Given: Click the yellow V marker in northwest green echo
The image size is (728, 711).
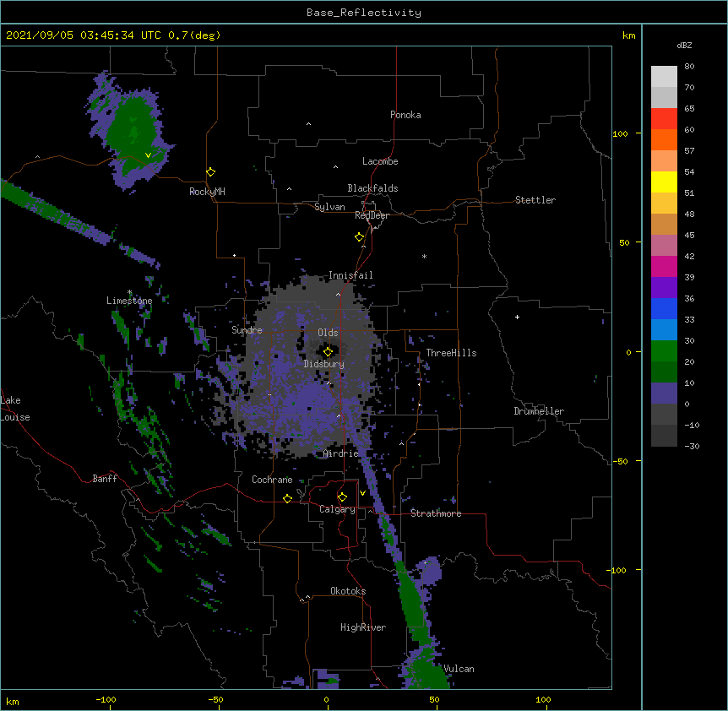Looking at the screenshot, I should (x=148, y=155).
